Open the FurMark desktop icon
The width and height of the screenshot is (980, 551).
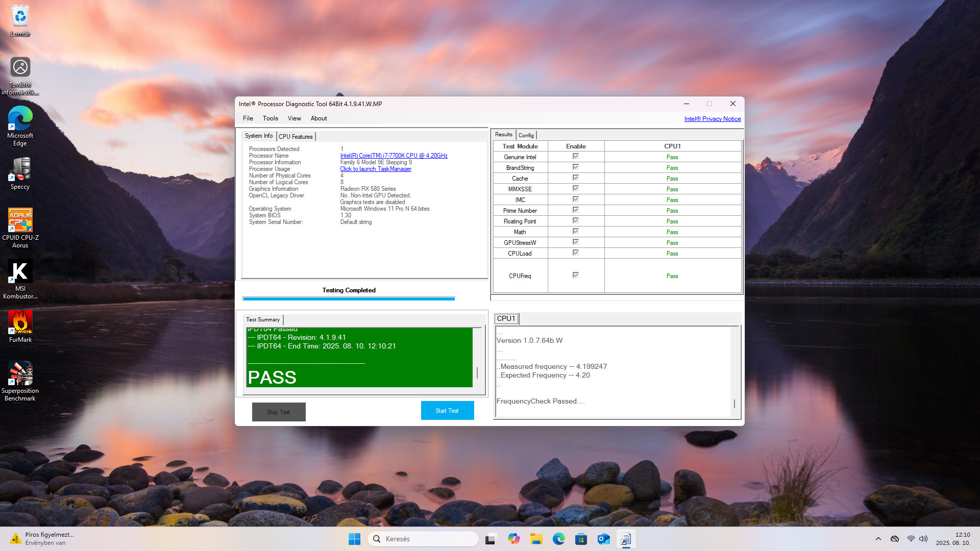(x=20, y=325)
